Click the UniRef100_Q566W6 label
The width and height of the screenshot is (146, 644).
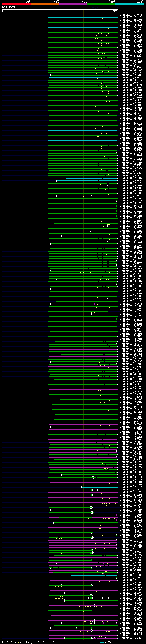point(131,296)
